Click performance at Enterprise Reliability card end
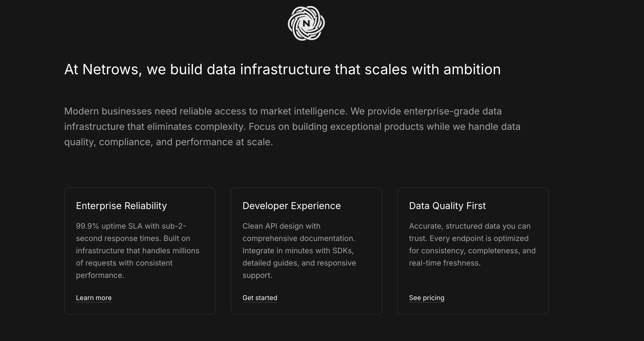Viewport: 644px width, 341px height. coord(100,275)
